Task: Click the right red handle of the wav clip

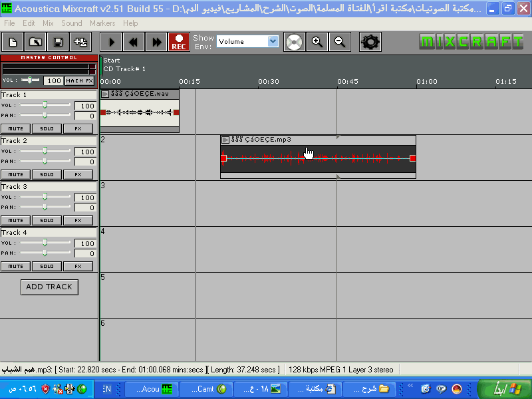Action: click(x=176, y=112)
